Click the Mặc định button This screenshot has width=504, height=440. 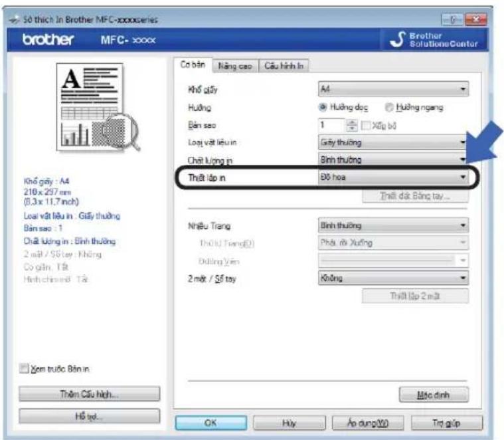pos(434,395)
